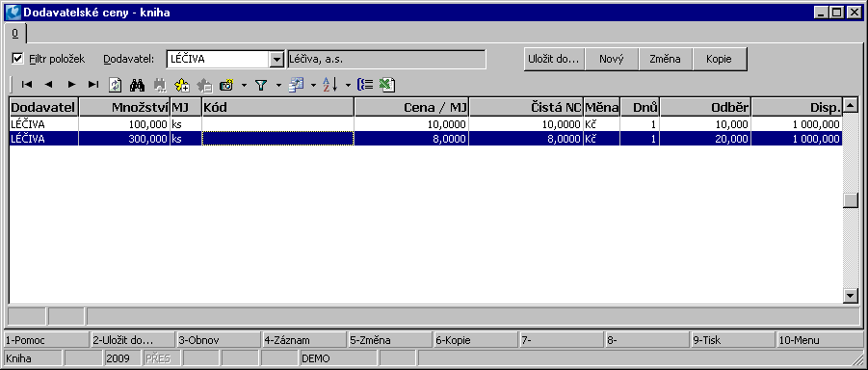
Task: Toggle the Filtr položek checkbox
Action: (x=18, y=58)
